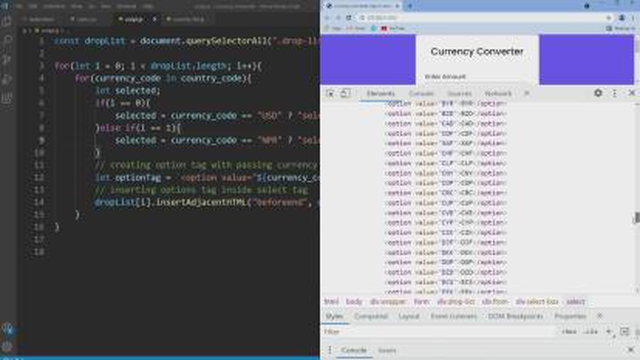Image resolution: width=640 pixels, height=360 pixels.
Task: Open the Reading list button
Action: click(x=620, y=28)
